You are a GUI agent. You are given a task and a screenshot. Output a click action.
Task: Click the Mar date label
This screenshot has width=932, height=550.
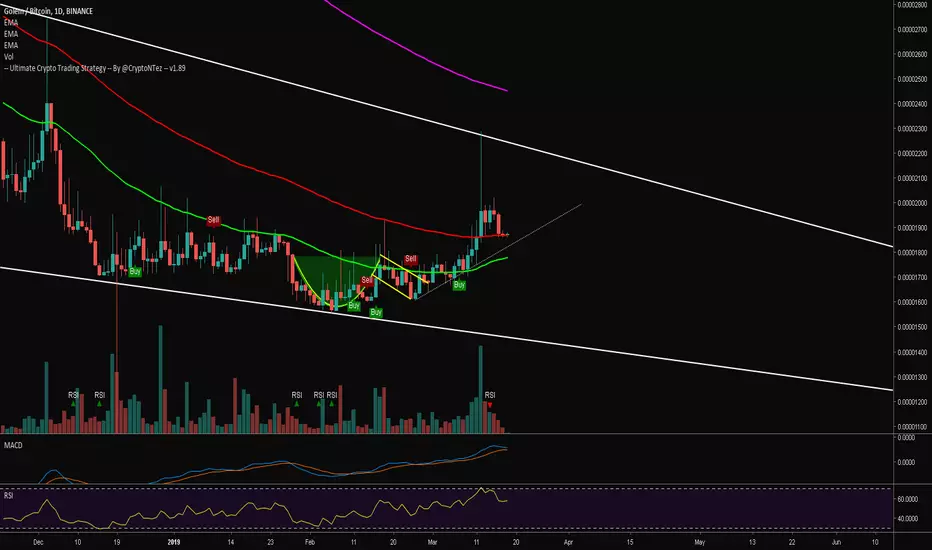pos(432,542)
